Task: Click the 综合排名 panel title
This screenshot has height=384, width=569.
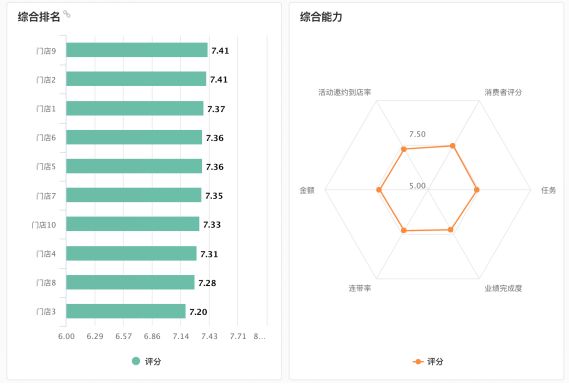Action: pyautogui.click(x=39, y=17)
